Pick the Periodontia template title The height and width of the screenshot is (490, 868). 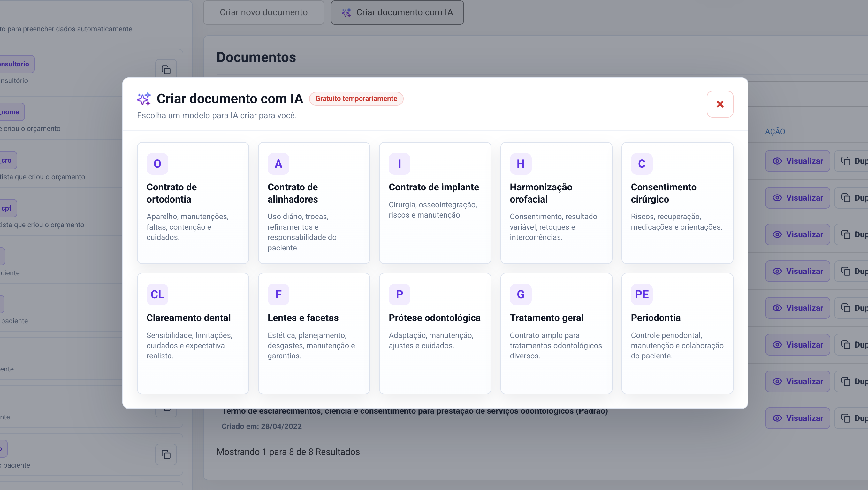point(655,318)
